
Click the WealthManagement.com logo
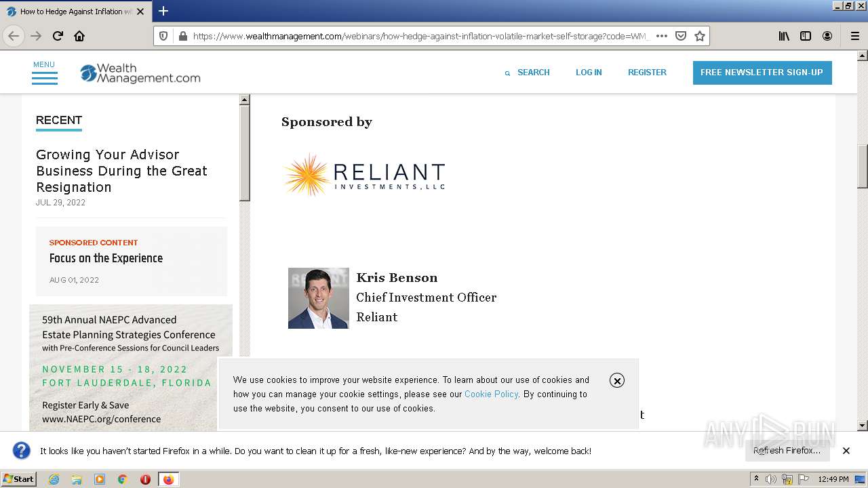click(140, 73)
